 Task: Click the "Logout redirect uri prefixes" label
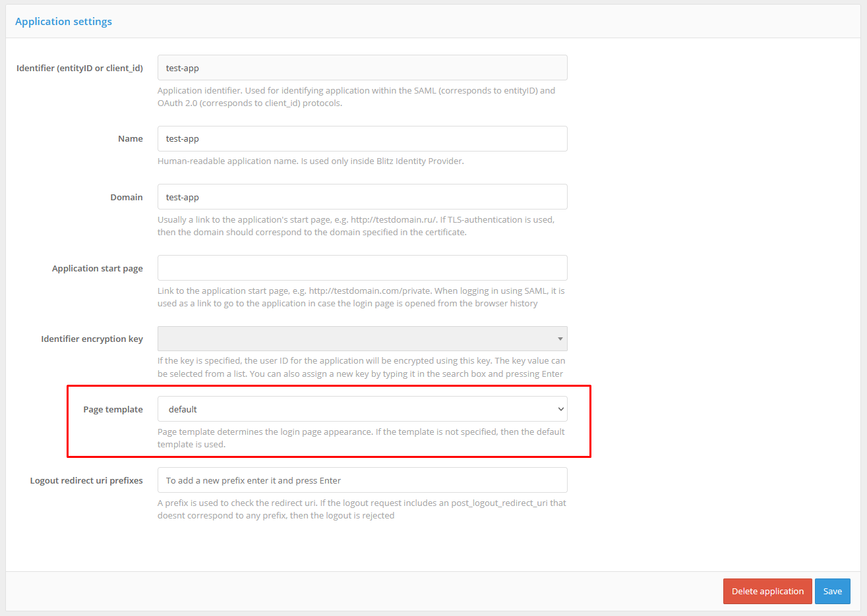coord(86,480)
